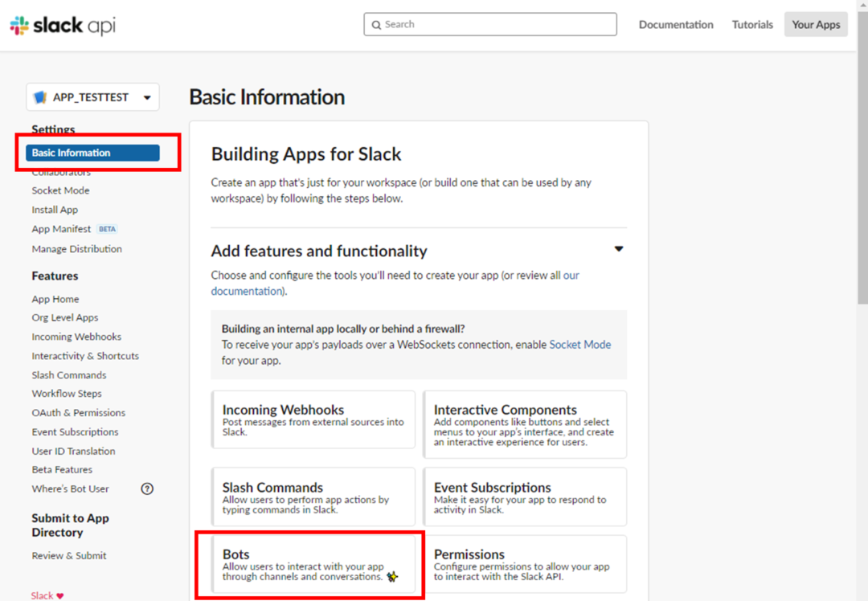868x601 pixels.
Task: Click the heart icon next to Slack
Action: [59, 595]
